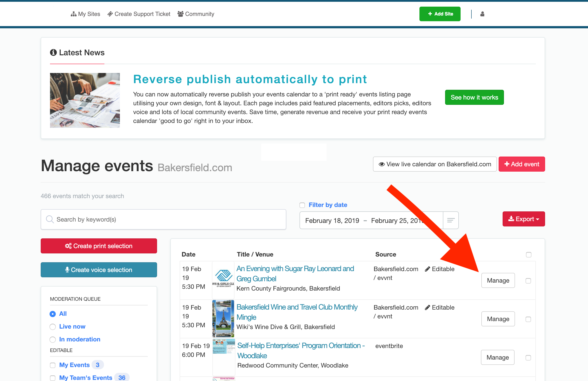Select the Live now radio button
Image resolution: width=588 pixels, height=381 pixels.
pos(53,327)
